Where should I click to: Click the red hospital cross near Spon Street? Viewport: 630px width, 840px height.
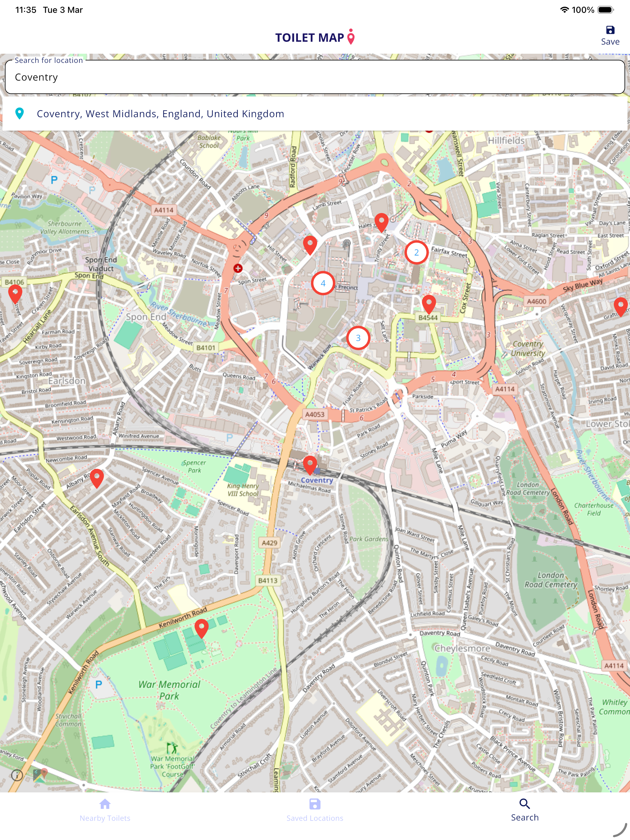238,269
